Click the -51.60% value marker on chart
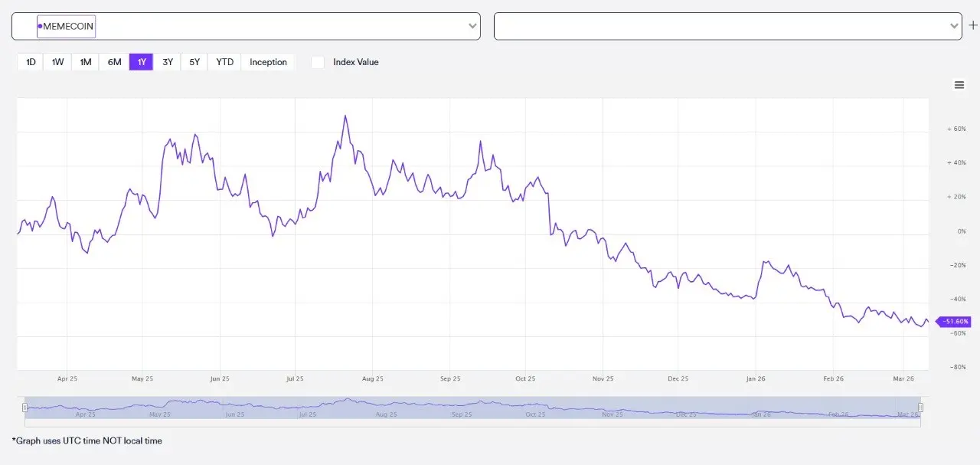The width and height of the screenshot is (980, 465). [x=952, y=322]
